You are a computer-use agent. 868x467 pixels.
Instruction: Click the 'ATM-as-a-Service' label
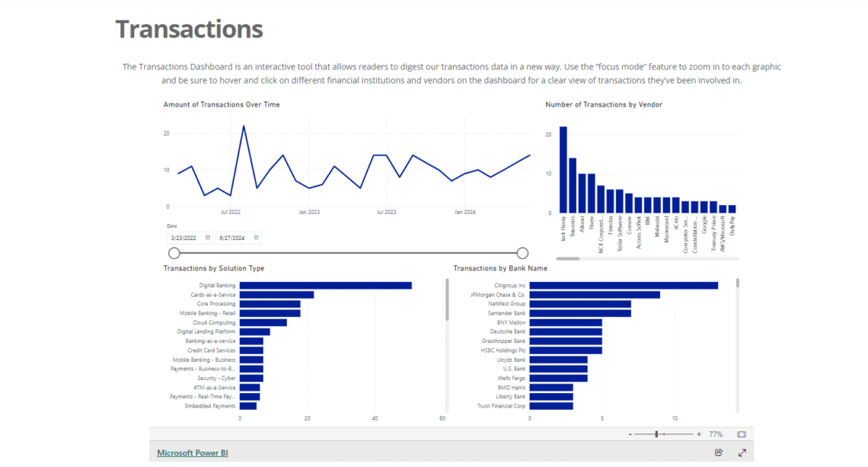214,388
